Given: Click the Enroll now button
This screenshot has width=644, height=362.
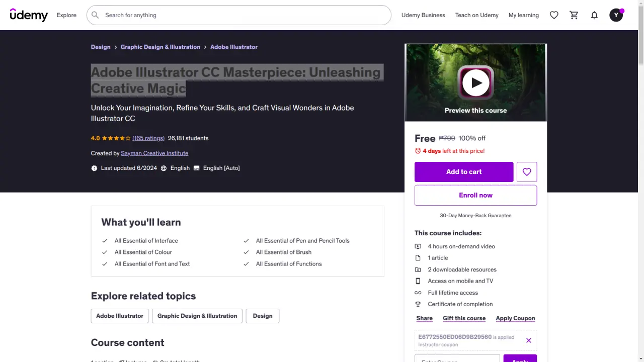Looking at the screenshot, I should point(475,196).
